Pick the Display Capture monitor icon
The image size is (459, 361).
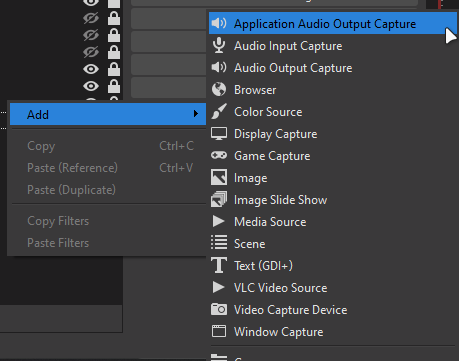click(219, 134)
